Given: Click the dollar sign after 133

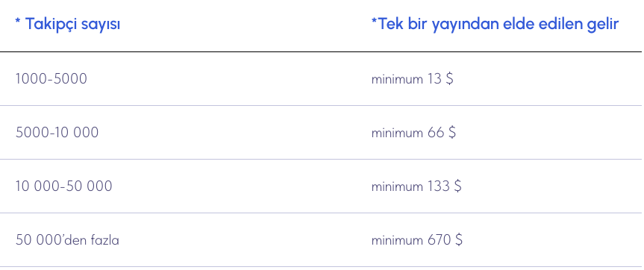Looking at the screenshot, I should tap(457, 186).
